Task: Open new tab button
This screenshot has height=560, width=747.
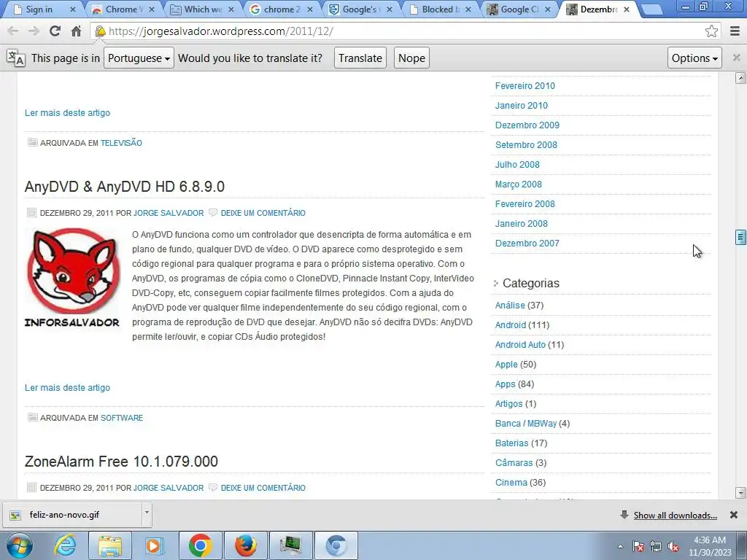Action: pos(651,9)
